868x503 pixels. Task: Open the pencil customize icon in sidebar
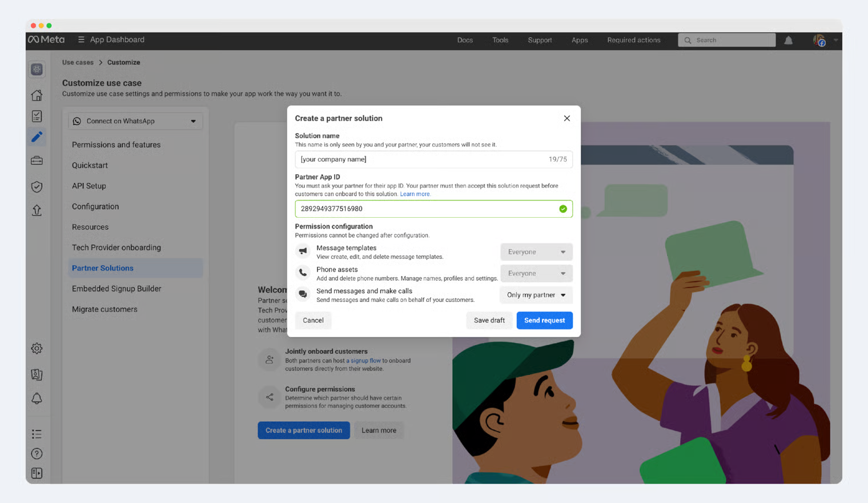tap(37, 137)
